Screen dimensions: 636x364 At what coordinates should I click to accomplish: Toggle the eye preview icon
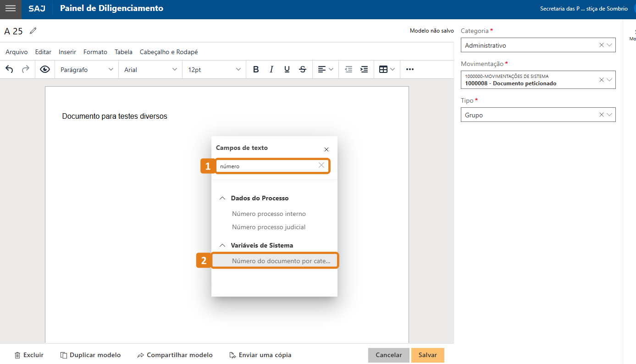[44, 69]
